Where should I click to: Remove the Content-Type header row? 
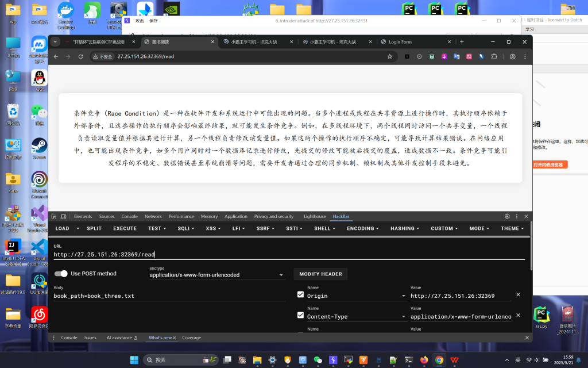(x=519, y=315)
